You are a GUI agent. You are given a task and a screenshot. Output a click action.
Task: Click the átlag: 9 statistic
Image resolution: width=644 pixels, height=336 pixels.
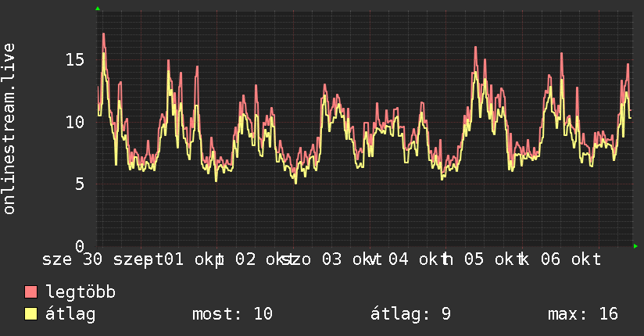point(411,314)
